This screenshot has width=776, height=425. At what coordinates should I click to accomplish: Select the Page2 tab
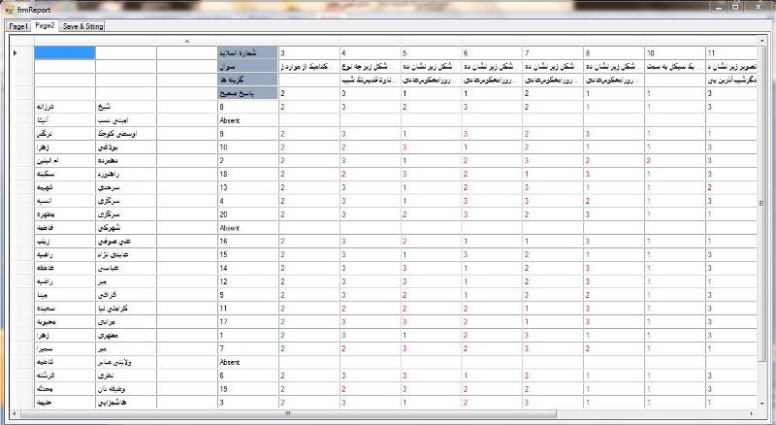[45, 26]
